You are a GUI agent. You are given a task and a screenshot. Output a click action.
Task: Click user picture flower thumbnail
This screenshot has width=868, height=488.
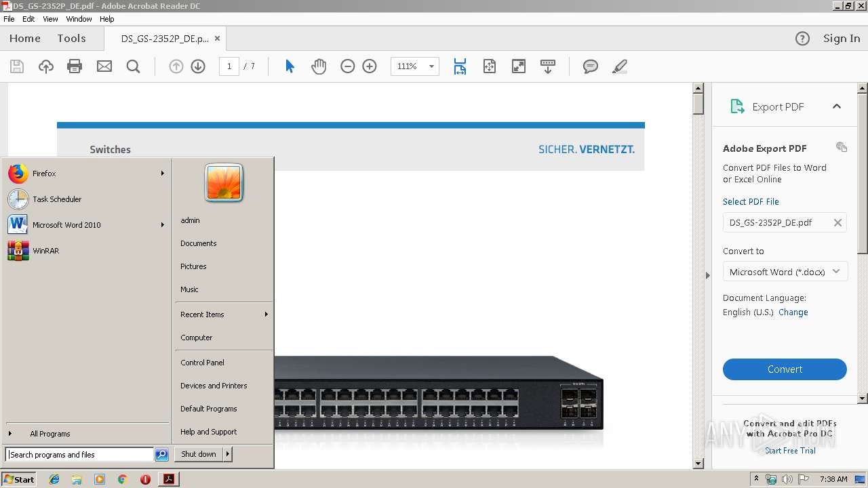pos(224,183)
